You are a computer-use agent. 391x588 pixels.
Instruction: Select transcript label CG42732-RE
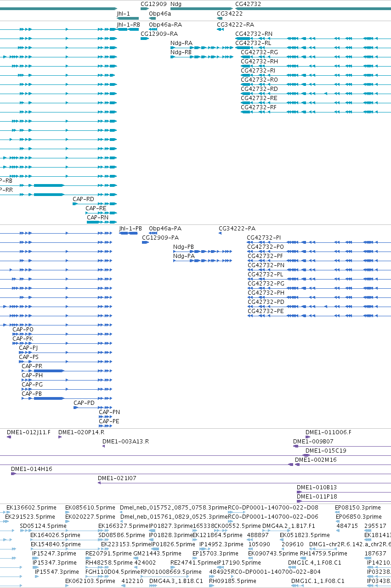pyautogui.click(x=259, y=98)
